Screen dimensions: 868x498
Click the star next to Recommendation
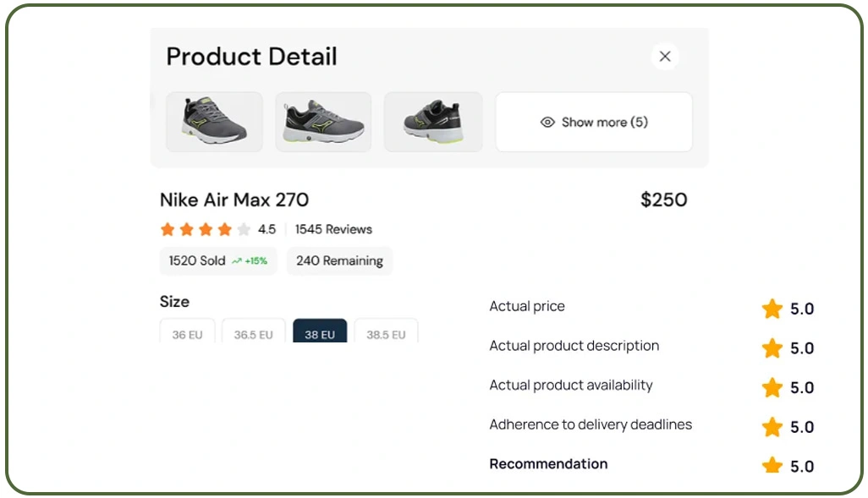tap(772, 465)
